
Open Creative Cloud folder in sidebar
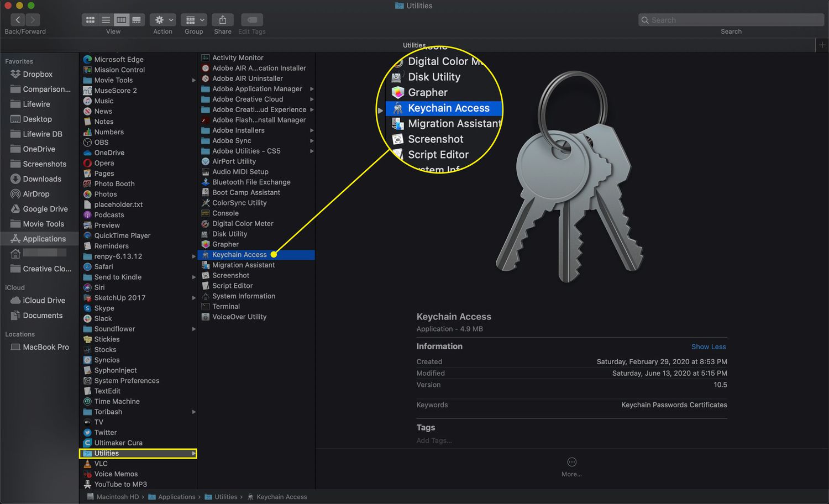[x=47, y=269]
